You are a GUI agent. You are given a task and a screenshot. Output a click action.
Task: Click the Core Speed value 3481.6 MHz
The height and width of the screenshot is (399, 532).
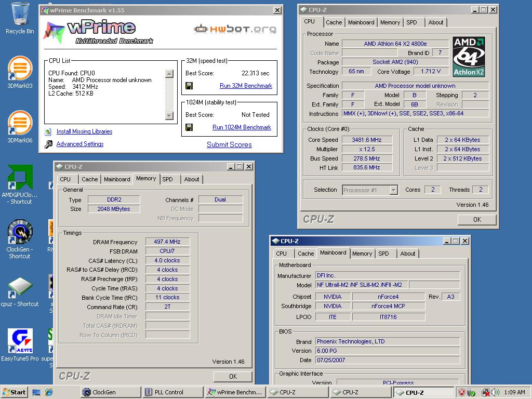pyautogui.click(x=367, y=140)
